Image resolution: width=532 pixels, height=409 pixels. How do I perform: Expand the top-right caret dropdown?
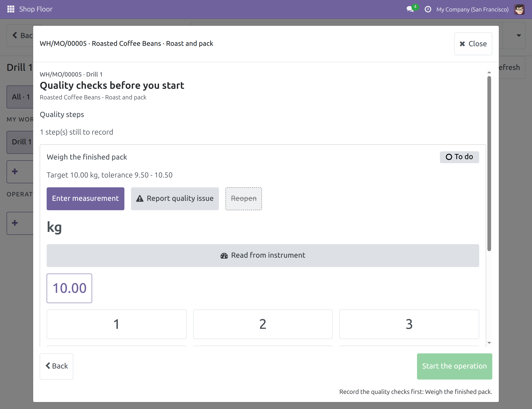point(519,36)
